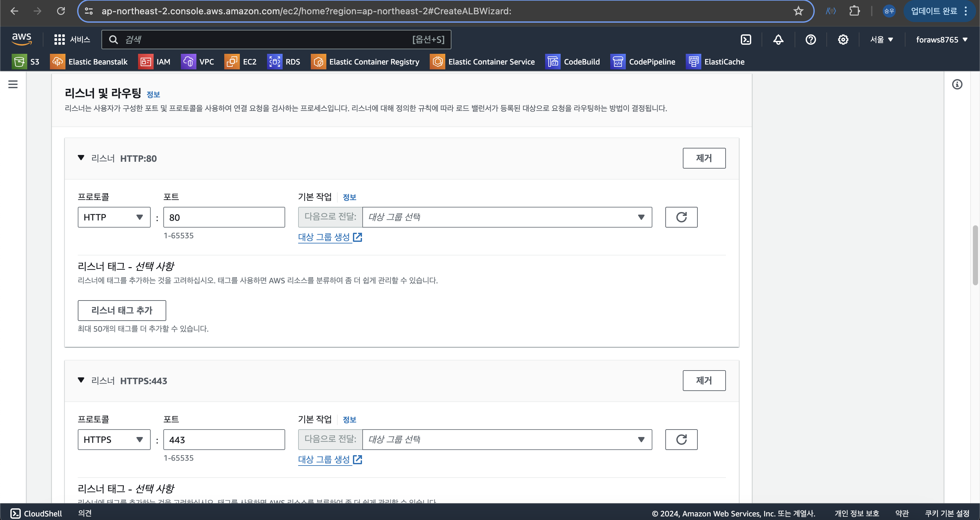Open the services grid menu icon
The width and height of the screenshot is (980, 520).
59,40
